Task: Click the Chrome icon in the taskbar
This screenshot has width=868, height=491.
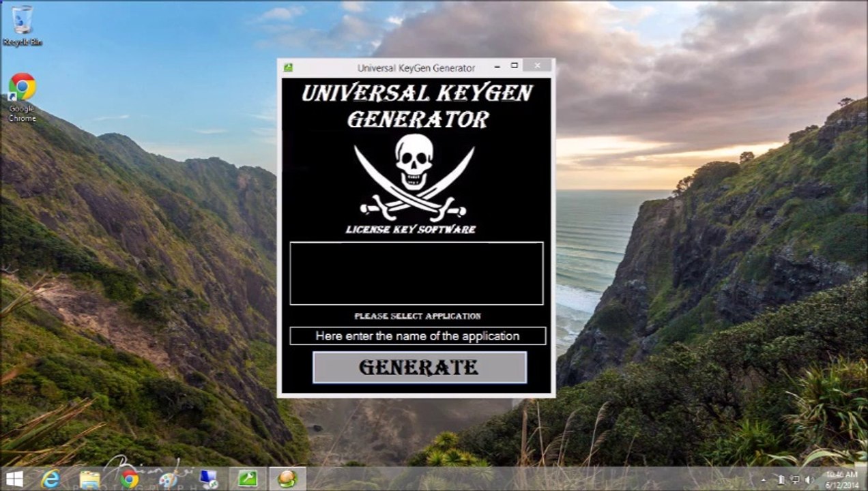Action: point(129,479)
